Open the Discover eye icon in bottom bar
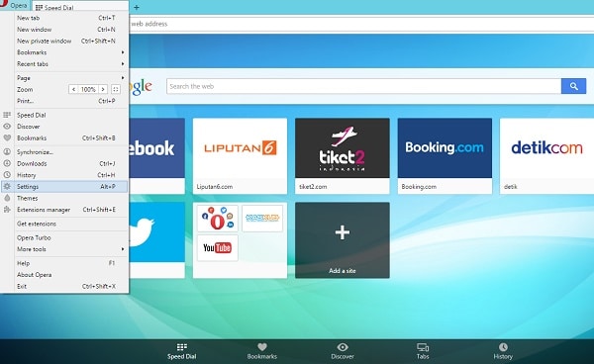Screen dimensions: 594x364 (343, 346)
